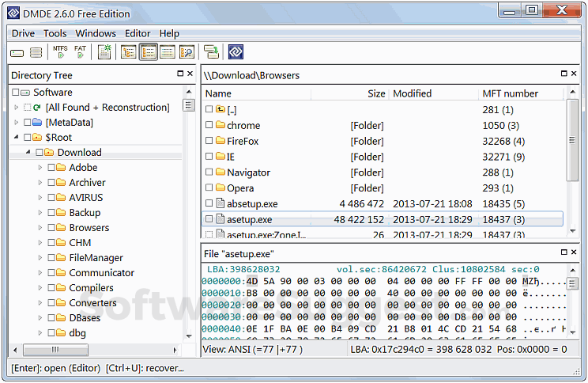Image resolution: width=588 pixels, height=383 pixels.
Task: Expand the Browsers folder in tree
Action: pos(40,228)
